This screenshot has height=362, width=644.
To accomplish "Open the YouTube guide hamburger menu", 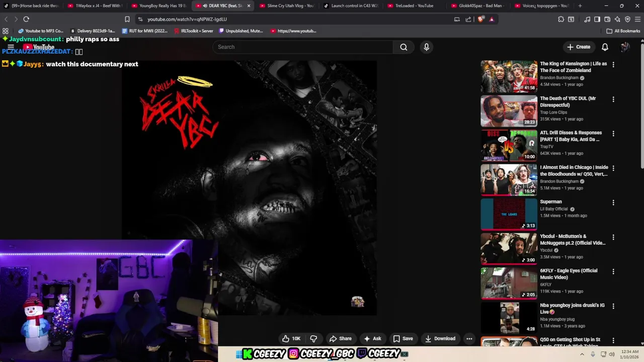I will 11,47.
